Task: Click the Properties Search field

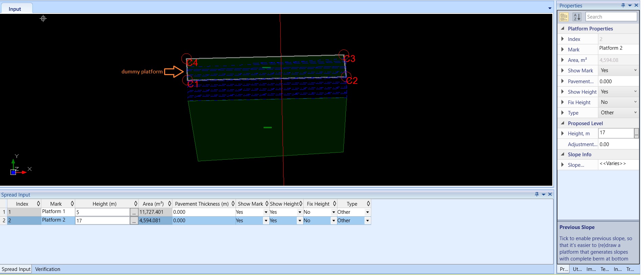Action: (611, 17)
